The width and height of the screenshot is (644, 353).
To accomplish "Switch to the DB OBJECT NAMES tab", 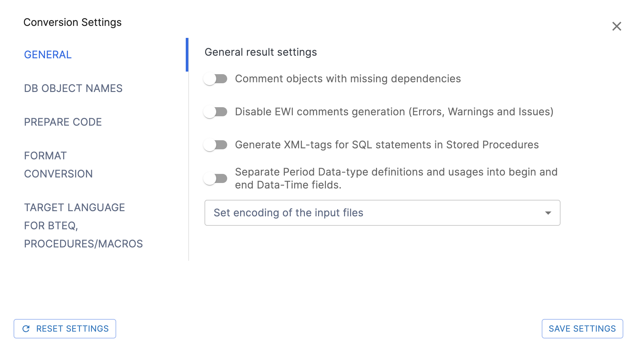I will pos(73,88).
